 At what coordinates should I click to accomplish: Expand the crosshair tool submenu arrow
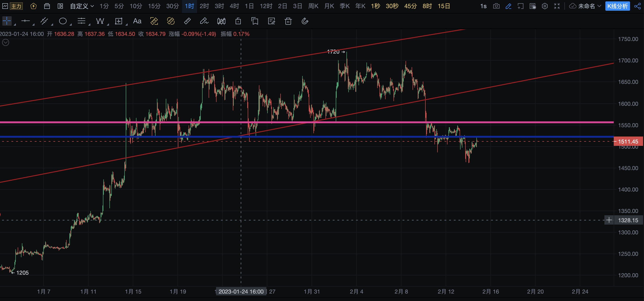(x=15, y=24)
